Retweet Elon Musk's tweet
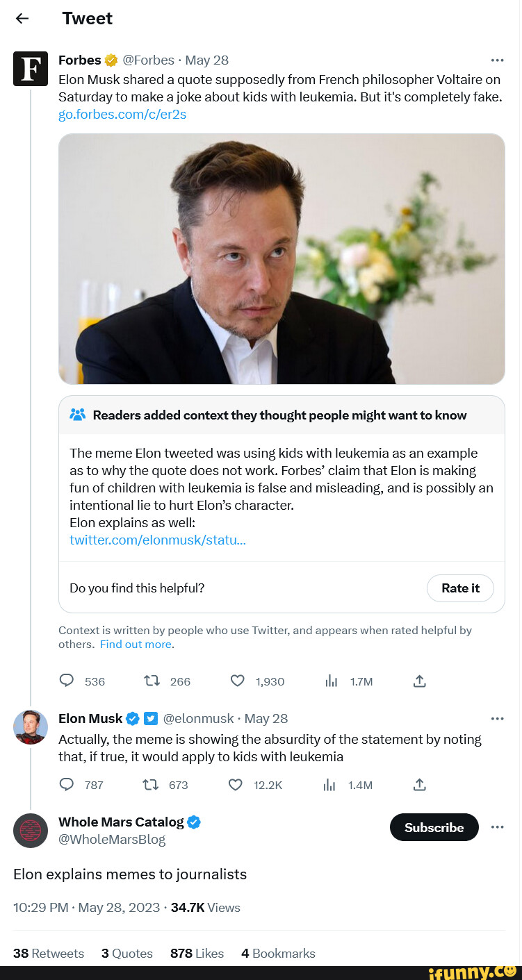 coord(151,785)
